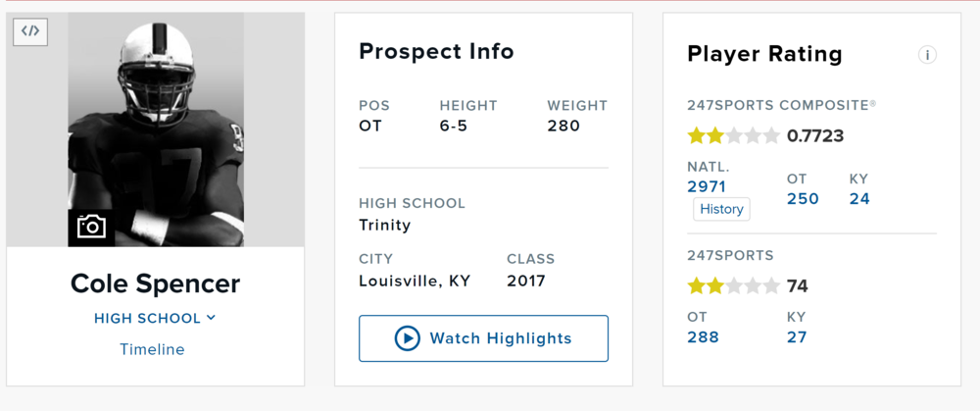
Task: Click the Watch Highlights button
Action: pyautogui.click(x=483, y=338)
